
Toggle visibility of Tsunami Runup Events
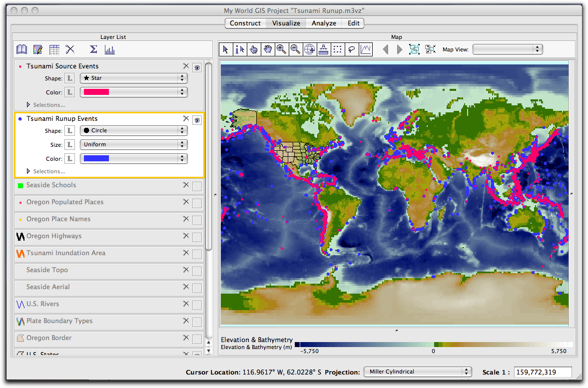click(x=197, y=120)
